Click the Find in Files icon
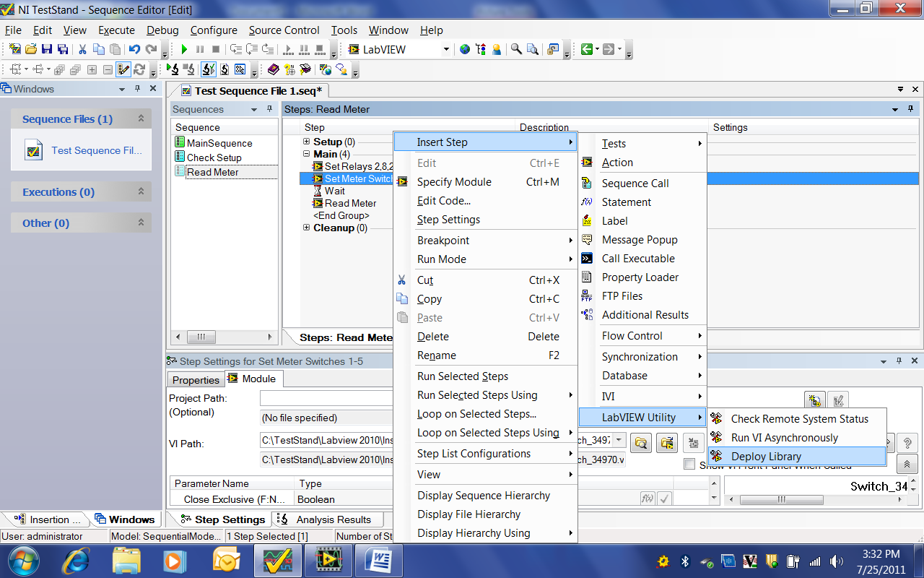924x578 pixels. click(x=533, y=49)
